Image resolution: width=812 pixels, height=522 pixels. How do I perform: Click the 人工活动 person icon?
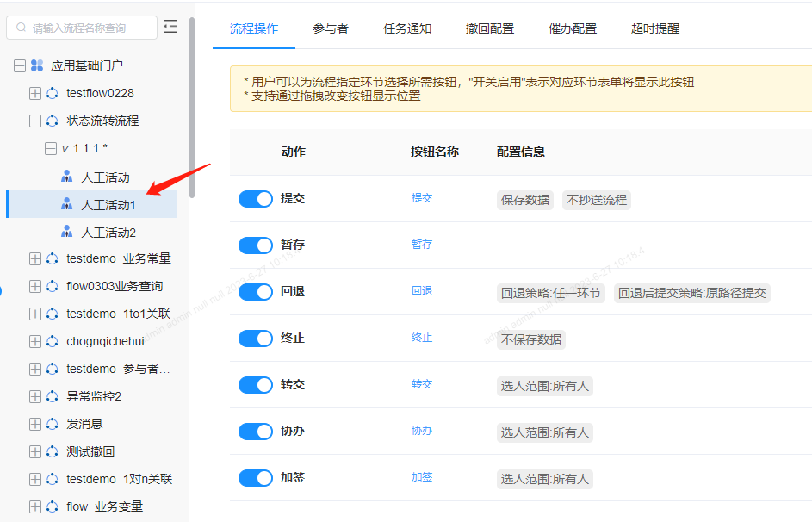coord(67,177)
